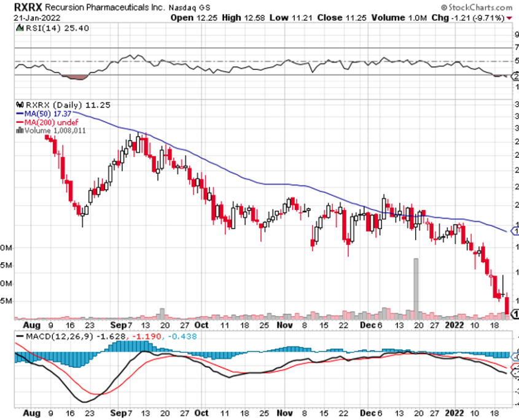The height and width of the screenshot is (420, 519).
Task: Click the MA(200) undef legend label
Action: (52, 122)
